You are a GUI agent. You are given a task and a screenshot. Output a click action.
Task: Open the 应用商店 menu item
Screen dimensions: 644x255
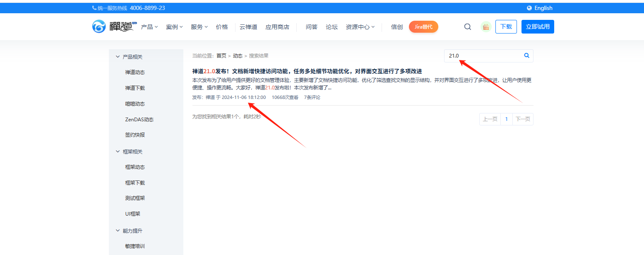(277, 26)
